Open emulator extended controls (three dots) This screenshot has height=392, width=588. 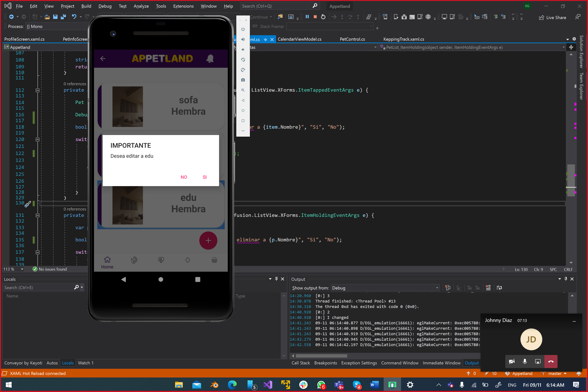243,131
